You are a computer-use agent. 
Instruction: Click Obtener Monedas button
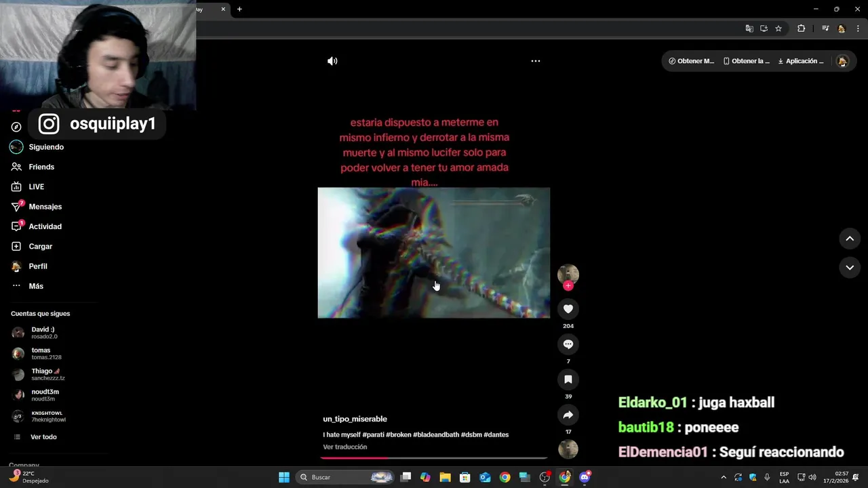click(x=692, y=61)
